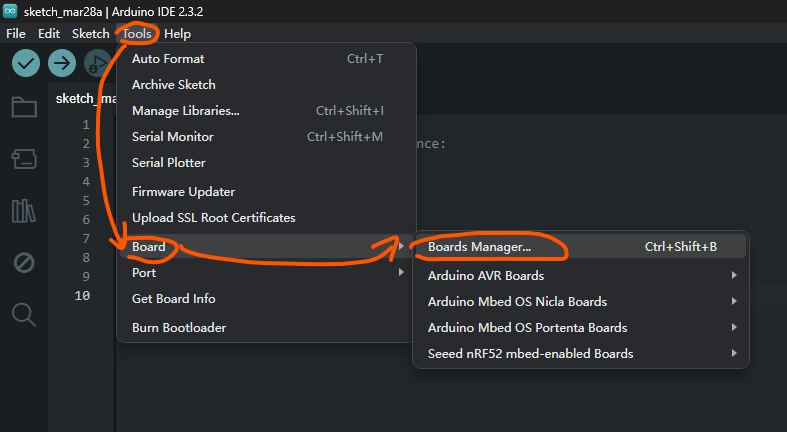Image resolution: width=787 pixels, height=432 pixels.
Task: Expand Arduino Mbed OS Nicla Boards submenu
Action: point(580,301)
